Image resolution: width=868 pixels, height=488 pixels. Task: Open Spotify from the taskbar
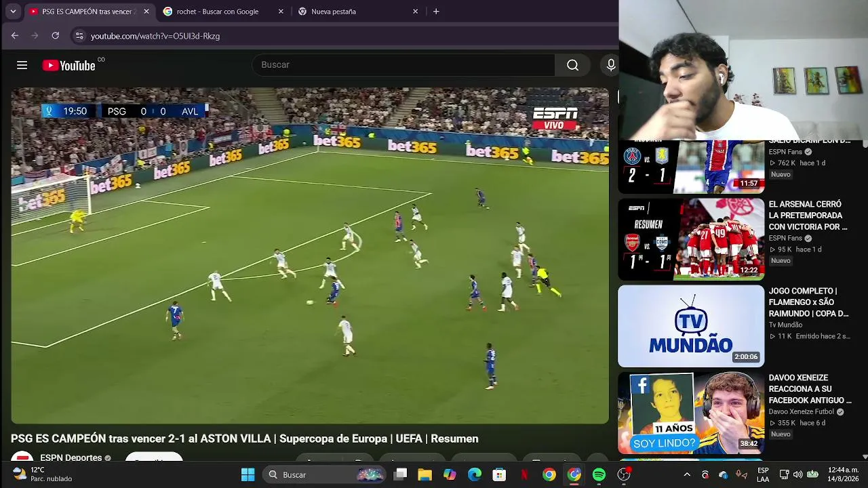599,474
